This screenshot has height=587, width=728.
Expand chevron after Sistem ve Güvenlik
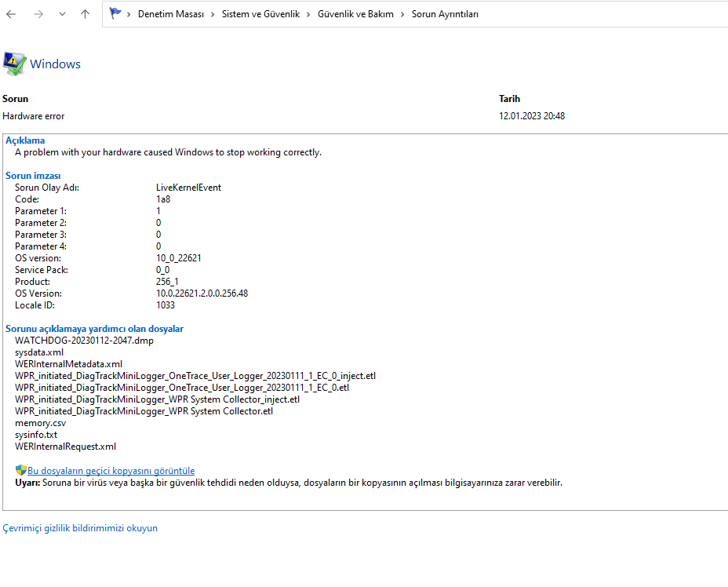(308, 14)
